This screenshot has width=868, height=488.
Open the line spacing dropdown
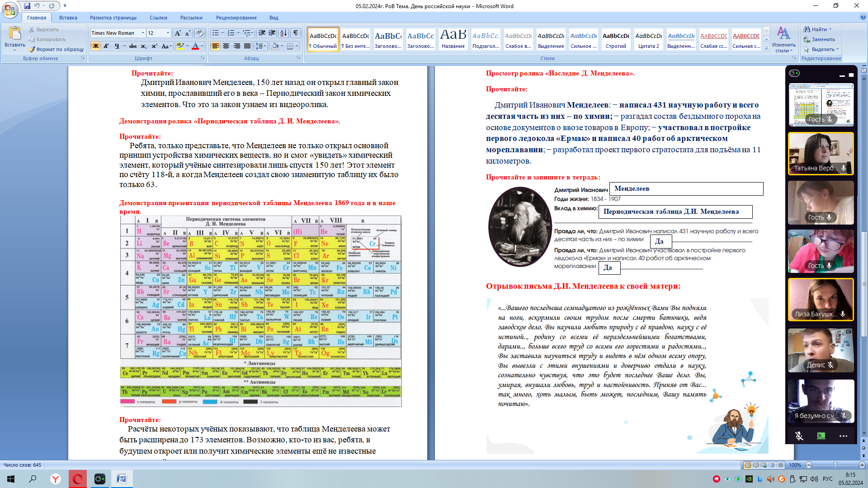coord(260,46)
